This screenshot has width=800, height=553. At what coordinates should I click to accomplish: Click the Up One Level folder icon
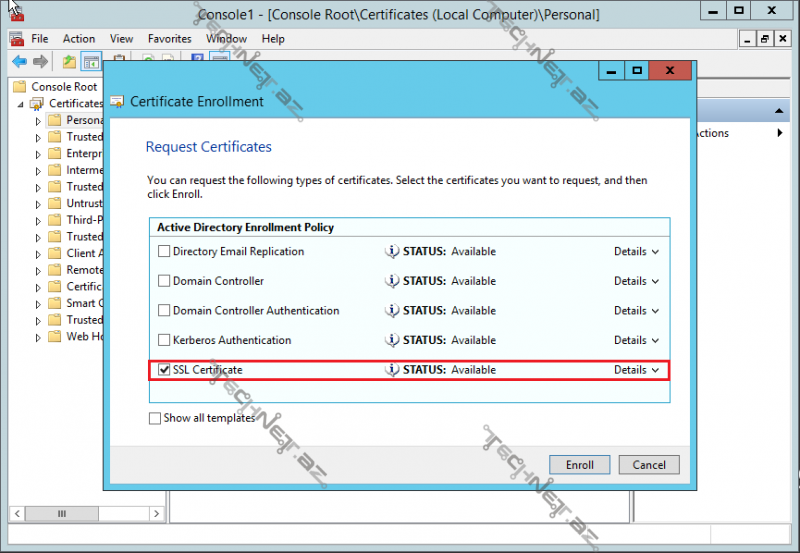coord(69,62)
